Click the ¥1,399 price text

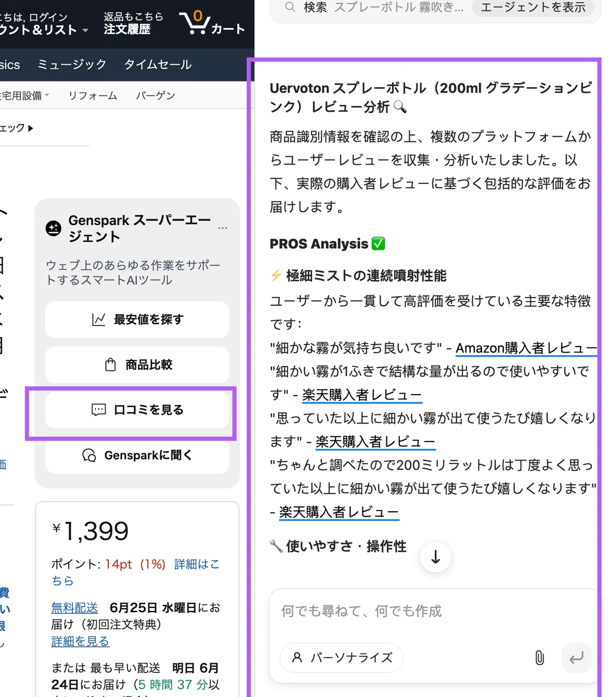90,531
